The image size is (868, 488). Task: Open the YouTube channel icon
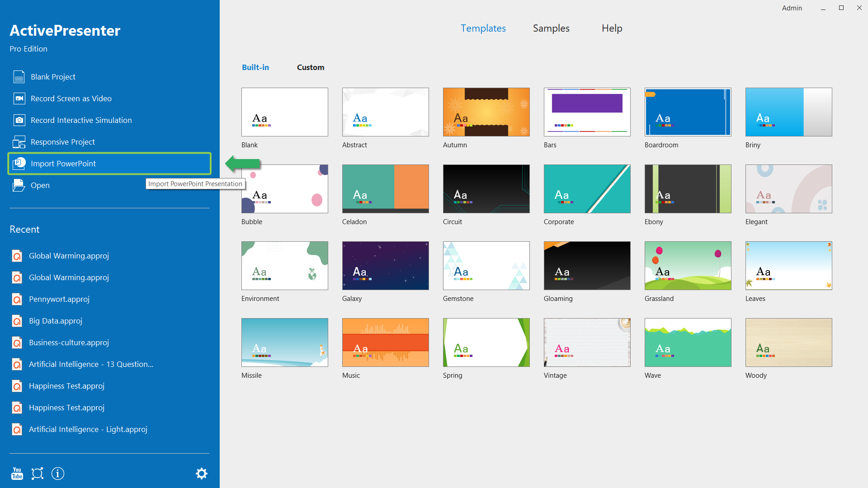click(17, 474)
